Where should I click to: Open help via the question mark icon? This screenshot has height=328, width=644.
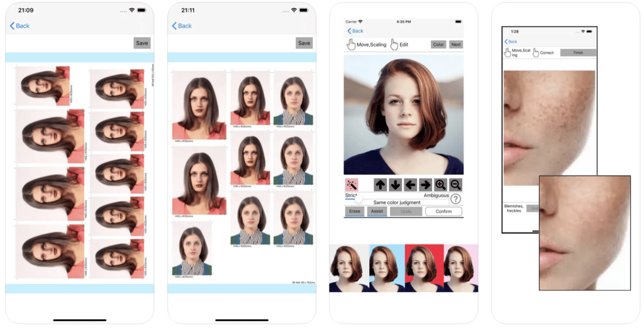455,199
